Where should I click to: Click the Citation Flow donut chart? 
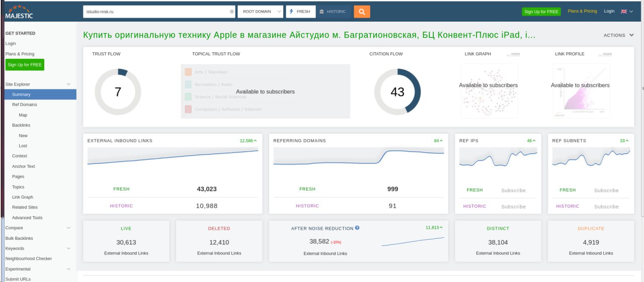[397, 91]
